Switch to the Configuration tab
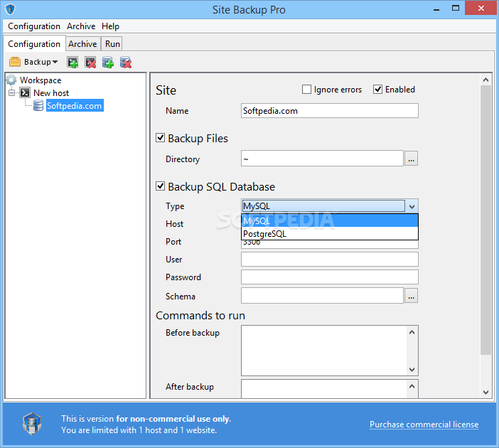This screenshot has width=499, height=448. [34, 43]
